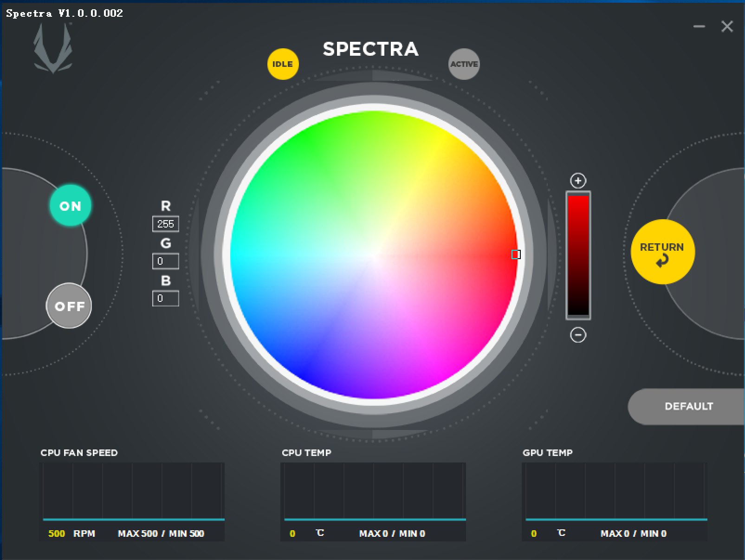Click the 500 RPM fan speed reading

click(71, 534)
